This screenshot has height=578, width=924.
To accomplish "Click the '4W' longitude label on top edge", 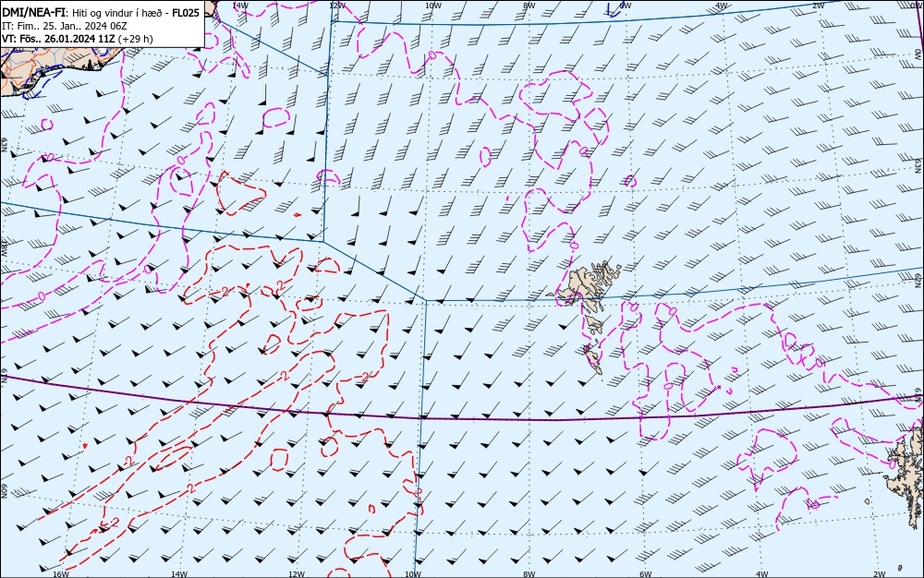I will [722, 6].
